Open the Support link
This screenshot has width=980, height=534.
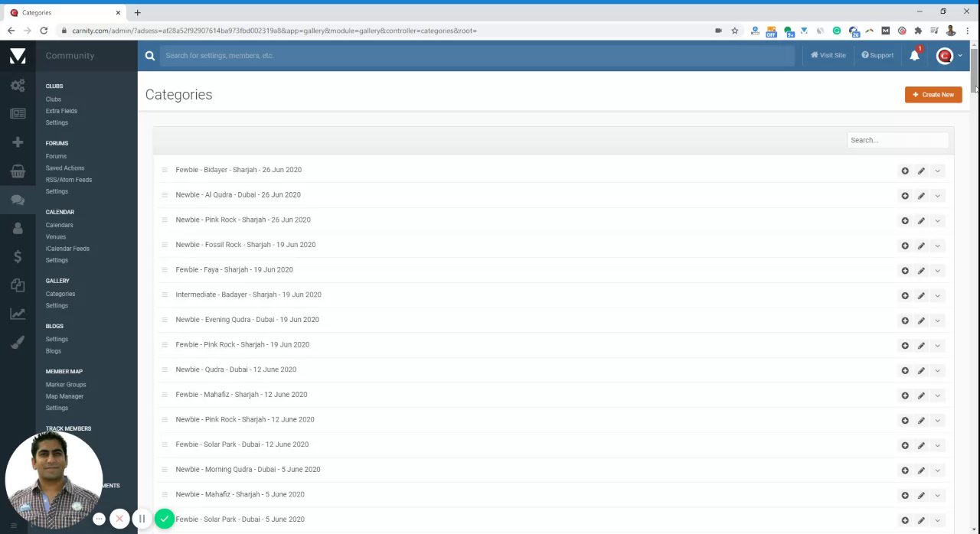[x=877, y=55]
